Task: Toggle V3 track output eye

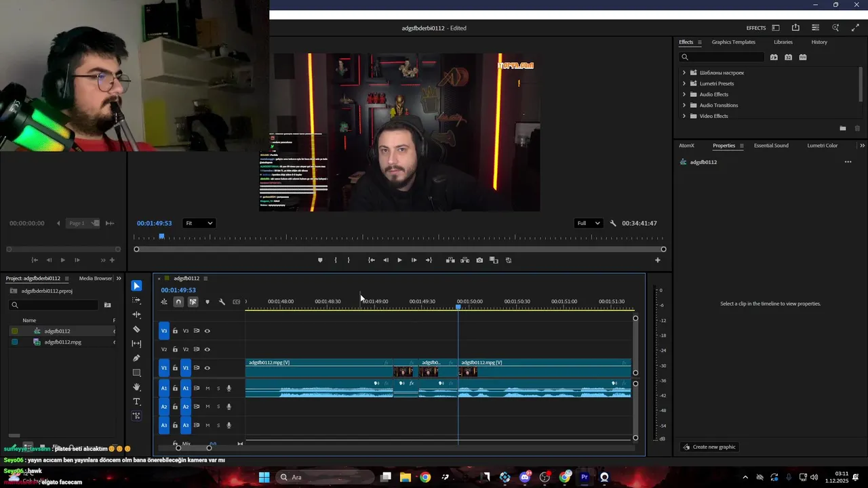Action: pyautogui.click(x=207, y=331)
